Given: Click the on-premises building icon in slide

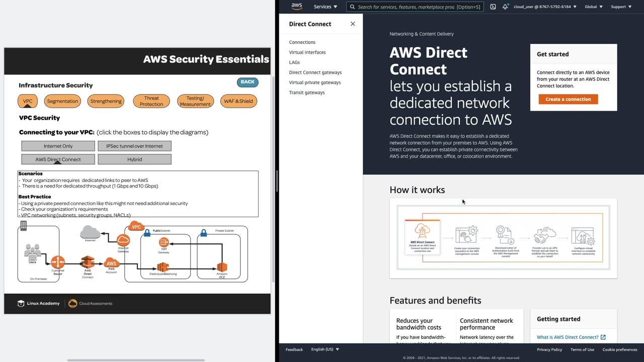Looking at the screenshot, I should click(x=23, y=226).
